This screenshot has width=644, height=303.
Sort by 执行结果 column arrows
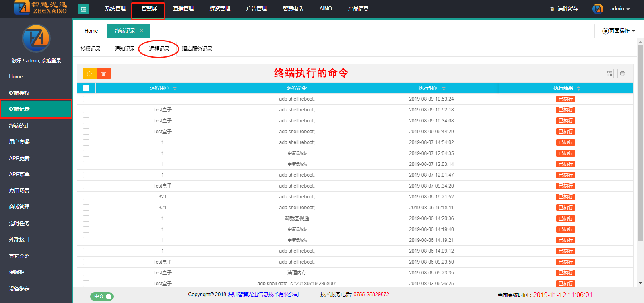click(x=578, y=88)
